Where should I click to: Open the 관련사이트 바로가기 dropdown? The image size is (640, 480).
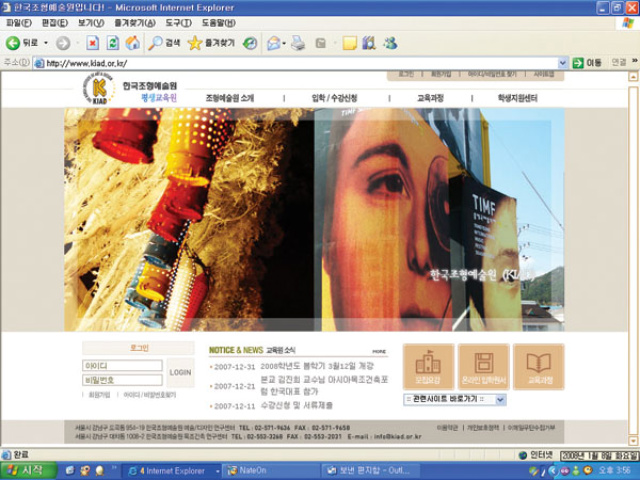pos(454,399)
